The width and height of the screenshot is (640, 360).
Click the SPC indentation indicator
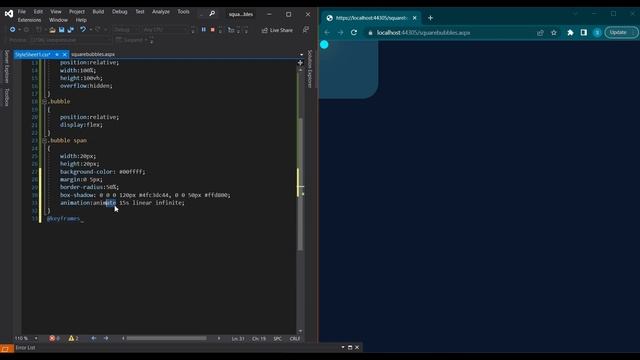pyautogui.click(x=278, y=339)
